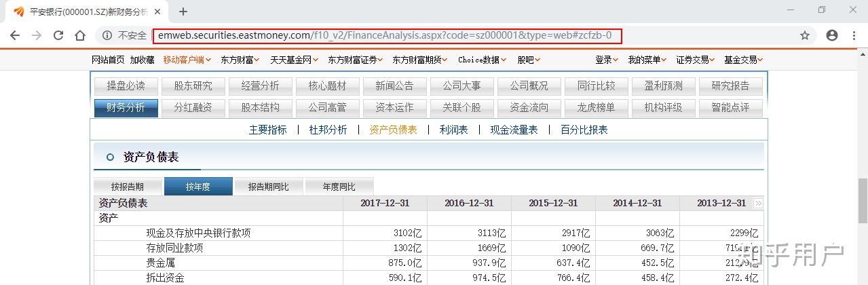
Task: Jump to 利润表 sub-section
Action: pos(453,130)
